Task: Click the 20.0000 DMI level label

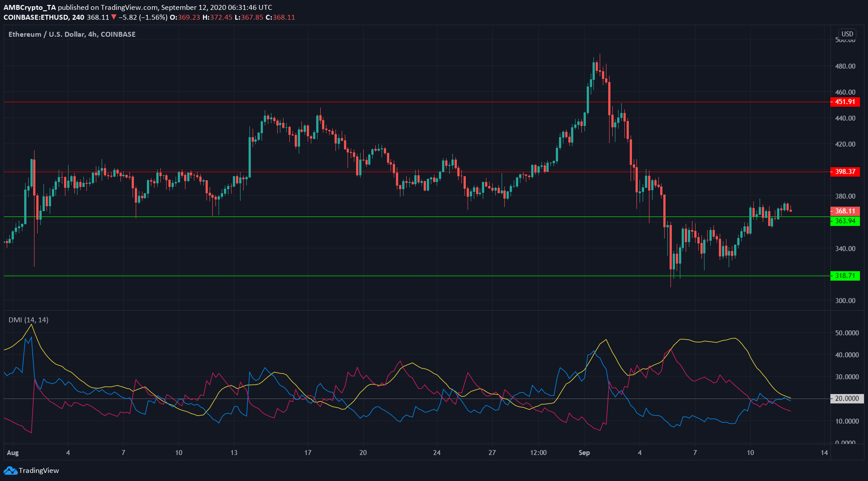Action: click(847, 399)
